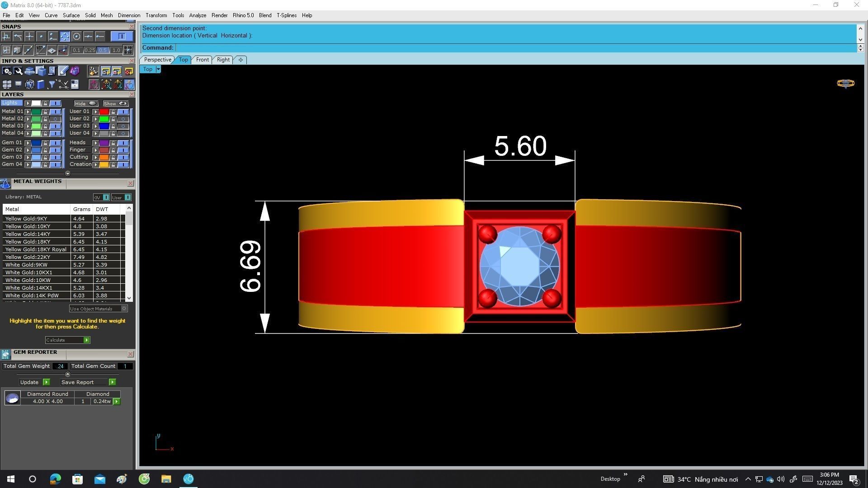
Task: Click the funnel selection filter icon
Action: point(52,84)
